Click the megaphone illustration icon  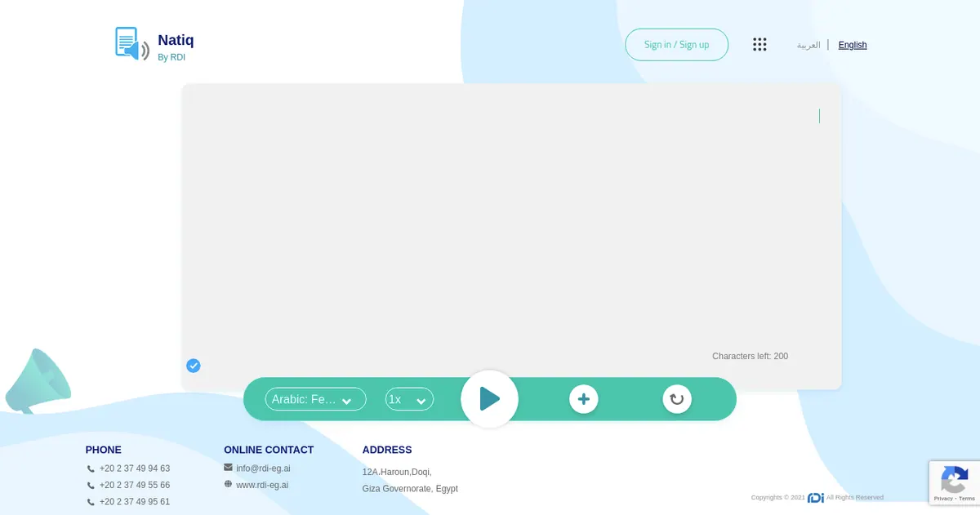click(x=38, y=382)
